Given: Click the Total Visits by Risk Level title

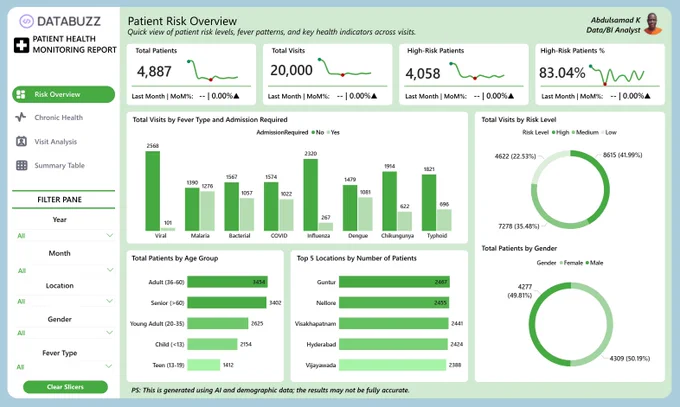Looking at the screenshot, I should (519, 120).
